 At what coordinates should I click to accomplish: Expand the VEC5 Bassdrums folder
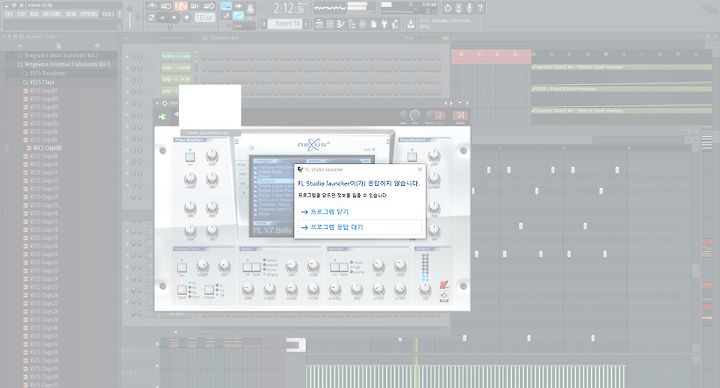(x=45, y=73)
